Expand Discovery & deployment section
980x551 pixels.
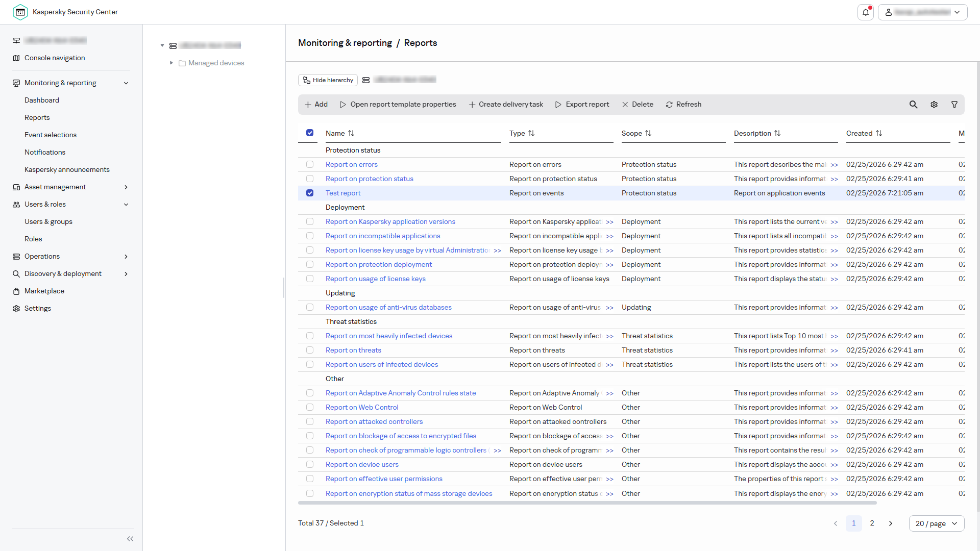(126, 274)
